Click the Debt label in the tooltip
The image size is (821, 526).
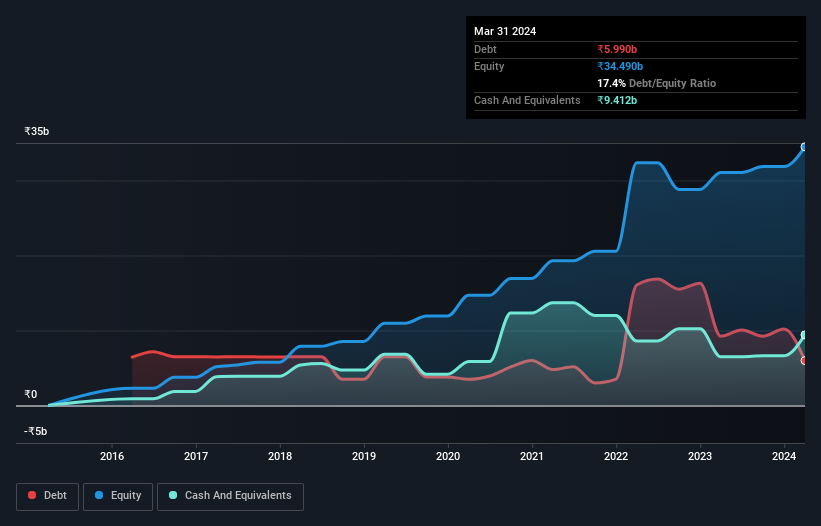coord(485,49)
